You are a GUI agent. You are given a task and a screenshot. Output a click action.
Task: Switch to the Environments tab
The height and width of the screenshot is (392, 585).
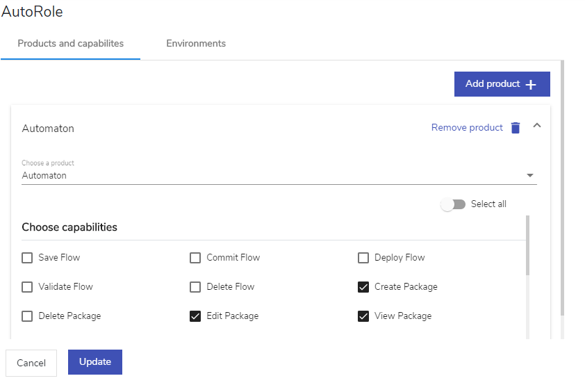pyautogui.click(x=196, y=44)
